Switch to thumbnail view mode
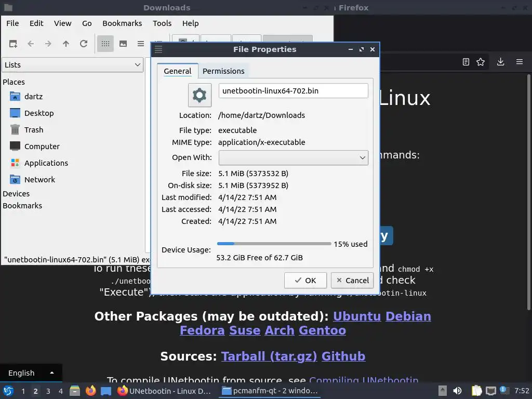The height and width of the screenshot is (399, 532). (x=123, y=44)
